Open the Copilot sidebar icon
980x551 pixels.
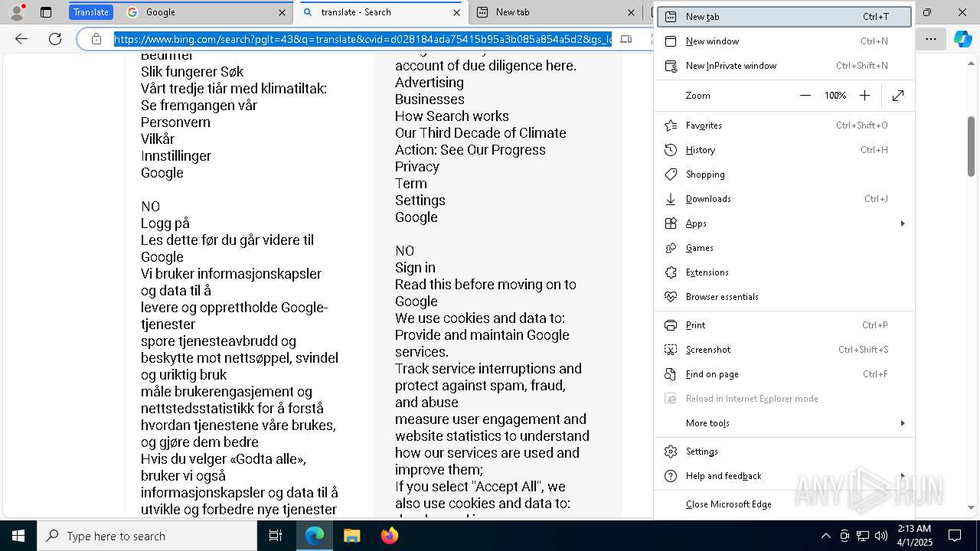click(962, 39)
